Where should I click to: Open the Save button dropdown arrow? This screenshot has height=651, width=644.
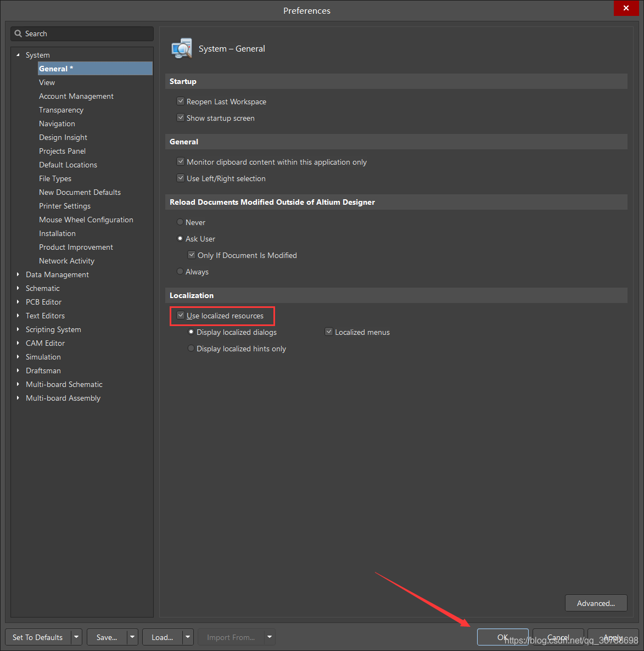click(132, 637)
